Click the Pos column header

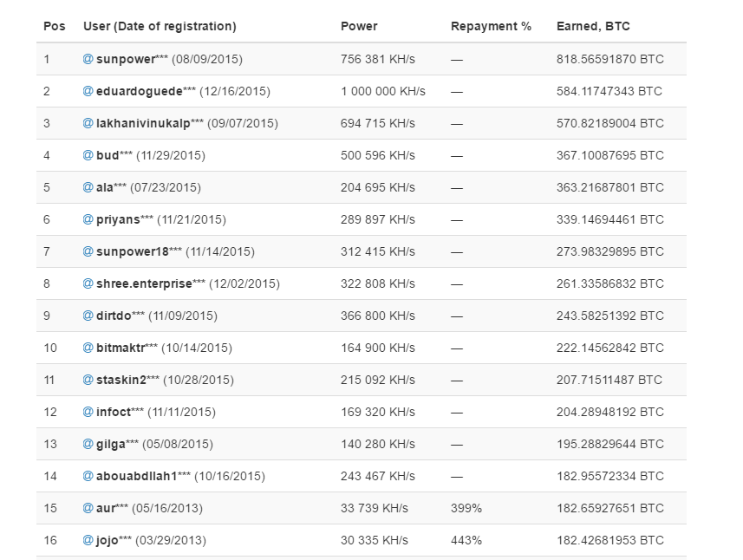(54, 26)
